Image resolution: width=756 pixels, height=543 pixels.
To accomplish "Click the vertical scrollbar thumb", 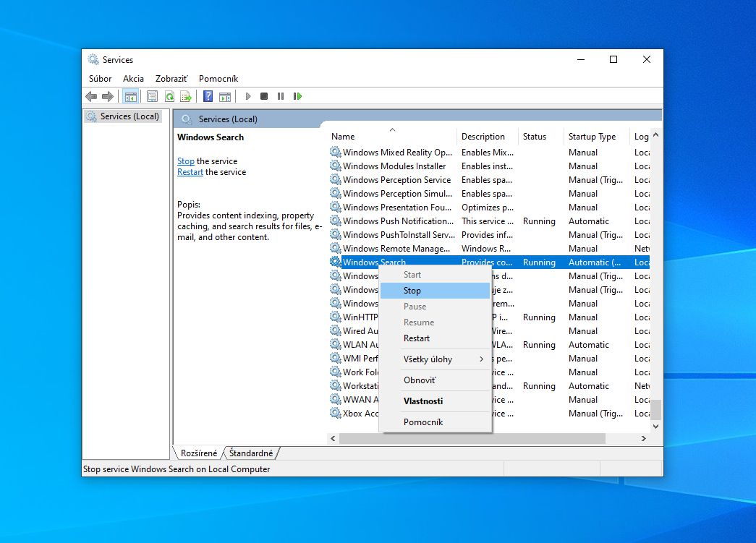I will tap(655, 409).
